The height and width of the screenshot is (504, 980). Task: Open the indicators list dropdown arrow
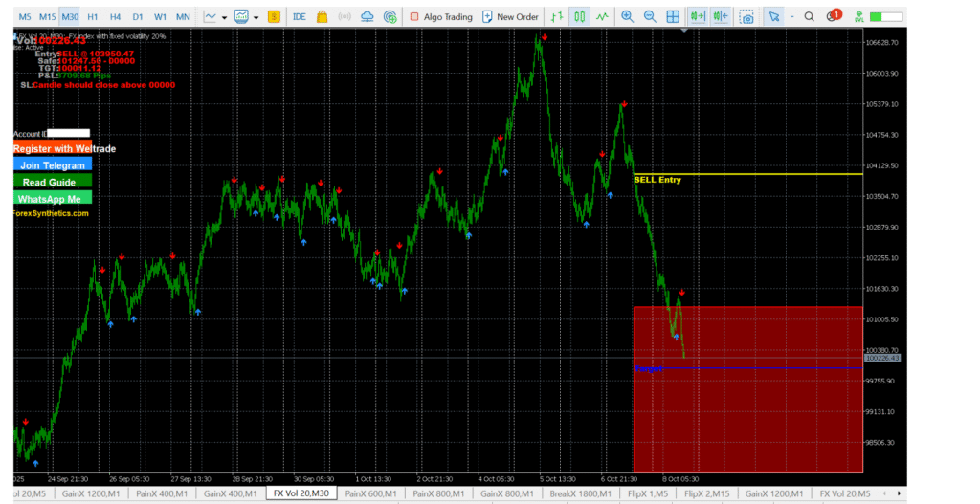point(256,16)
